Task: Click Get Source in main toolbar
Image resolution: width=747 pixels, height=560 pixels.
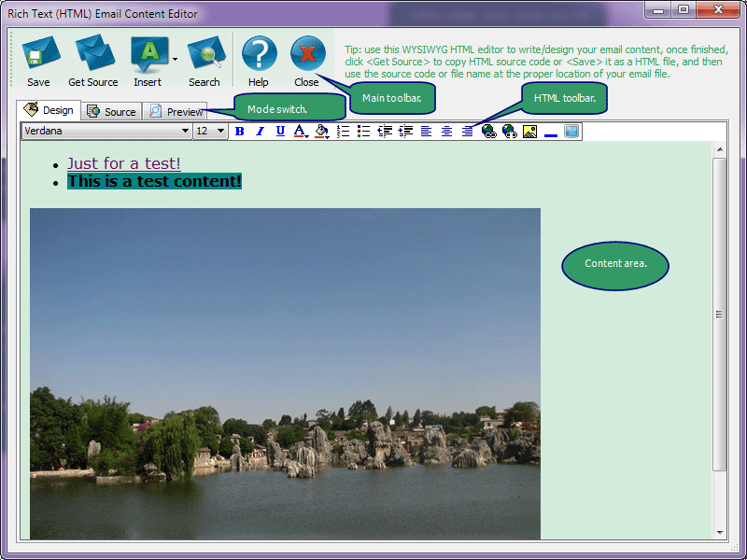Action: click(x=93, y=62)
